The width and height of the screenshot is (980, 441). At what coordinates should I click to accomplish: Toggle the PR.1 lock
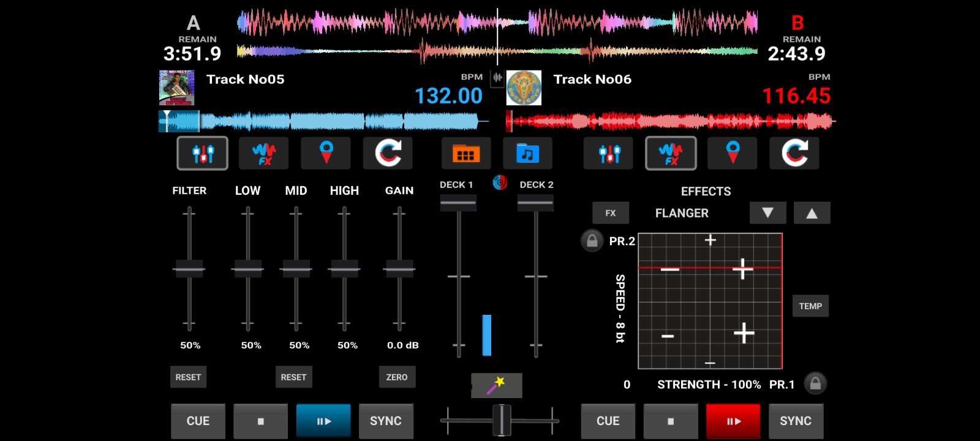pyautogui.click(x=815, y=383)
